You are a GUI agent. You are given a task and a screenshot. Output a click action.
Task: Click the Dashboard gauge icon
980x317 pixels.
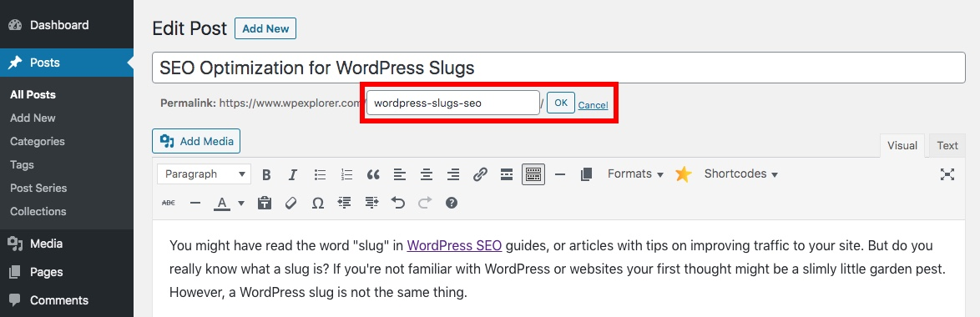tap(15, 25)
